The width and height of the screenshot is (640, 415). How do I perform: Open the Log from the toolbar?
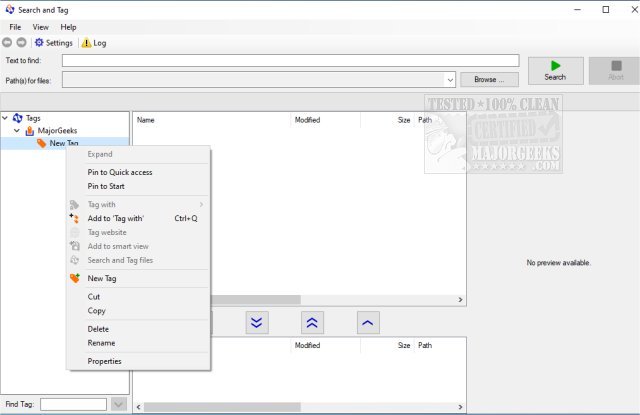coord(94,43)
